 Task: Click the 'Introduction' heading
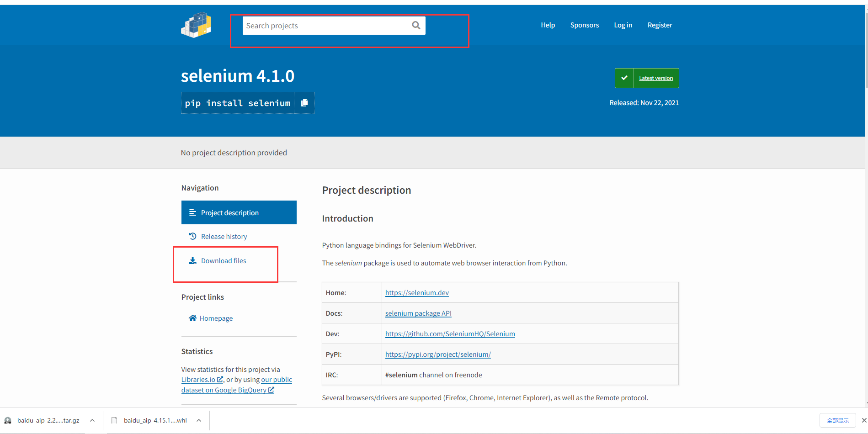(x=348, y=218)
